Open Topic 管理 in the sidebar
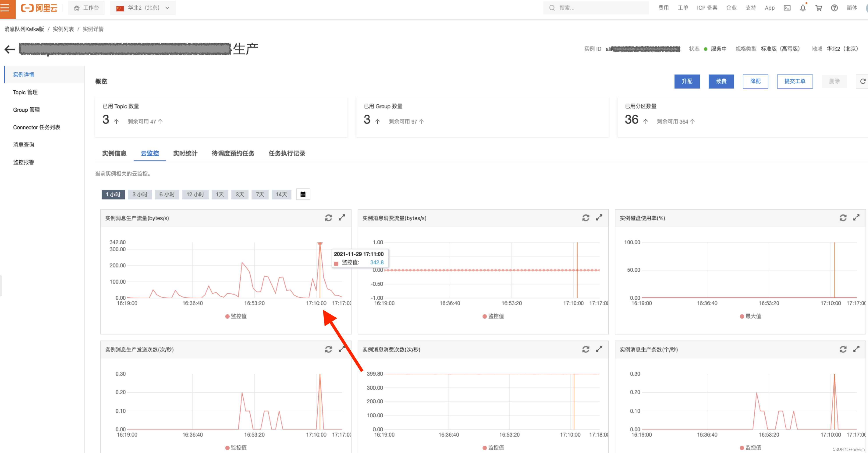 click(25, 92)
